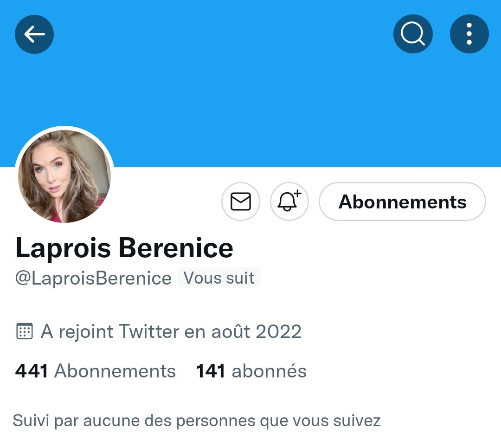Click 'A rejoint Twitter en août 2022'
This screenshot has height=448, width=501.
point(171,331)
